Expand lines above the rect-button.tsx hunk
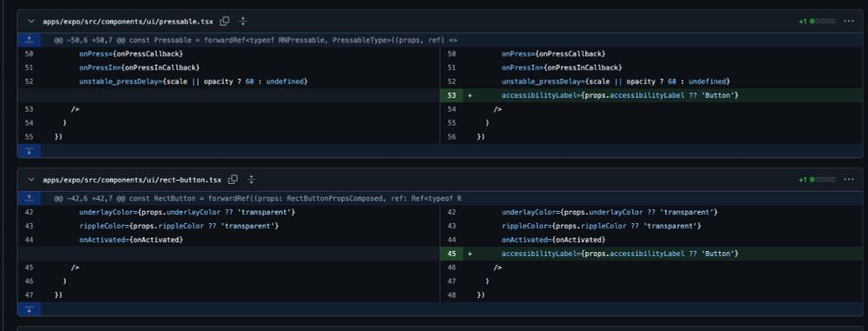 (30, 198)
